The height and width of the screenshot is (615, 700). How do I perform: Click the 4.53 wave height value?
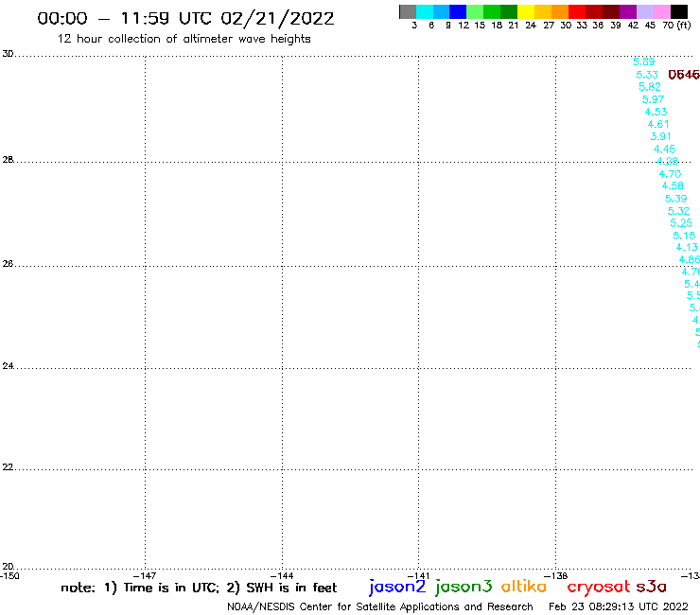(x=656, y=112)
